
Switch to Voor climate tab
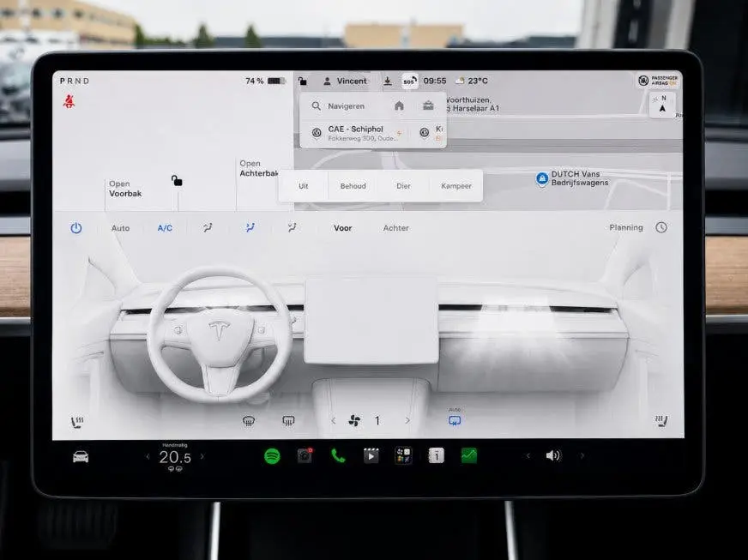343,228
